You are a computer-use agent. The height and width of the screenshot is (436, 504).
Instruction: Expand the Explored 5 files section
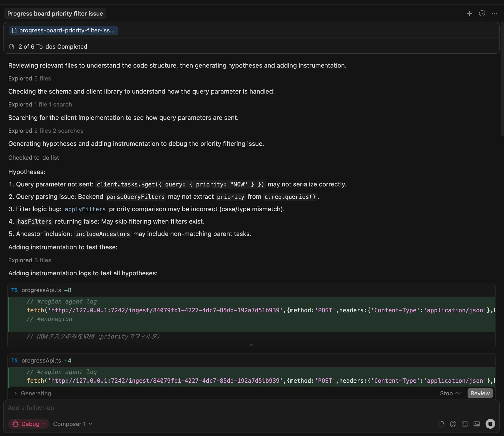click(30, 78)
